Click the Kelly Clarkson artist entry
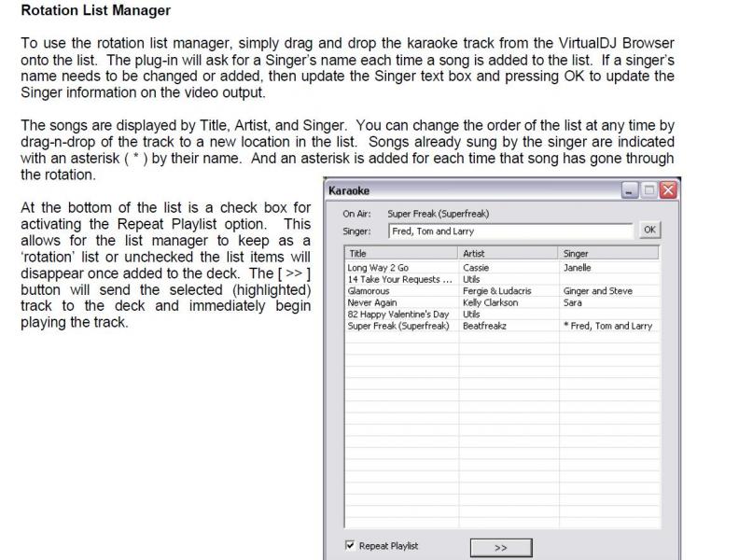 [490, 302]
